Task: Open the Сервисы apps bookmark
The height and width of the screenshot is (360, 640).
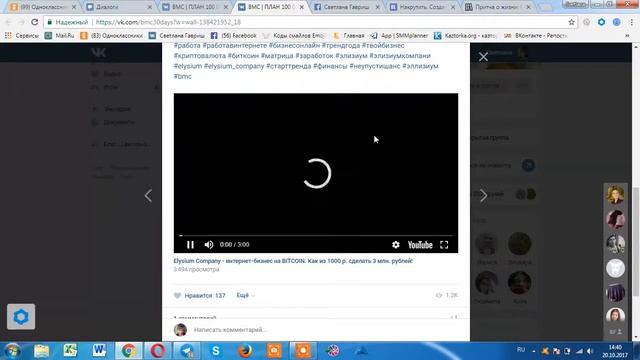Action: (22, 36)
